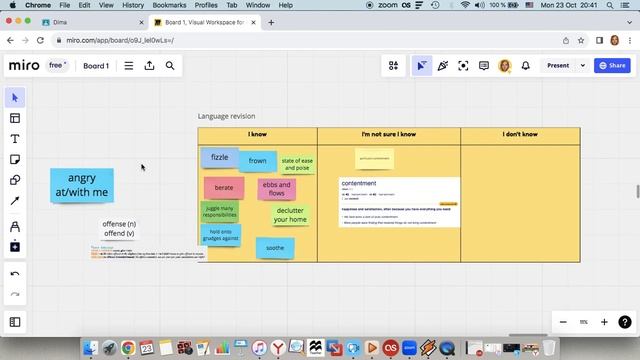The height and width of the screenshot is (360, 640).
Task: Click the contentment definition card
Action: click(x=399, y=202)
